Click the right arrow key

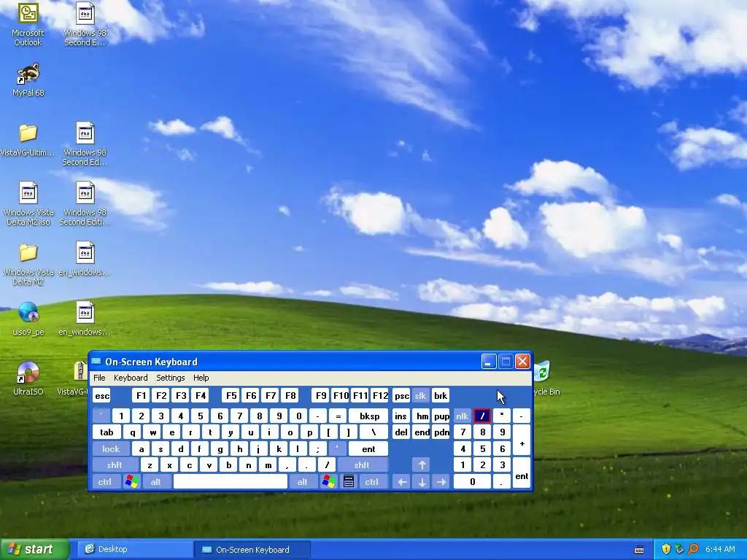441,482
